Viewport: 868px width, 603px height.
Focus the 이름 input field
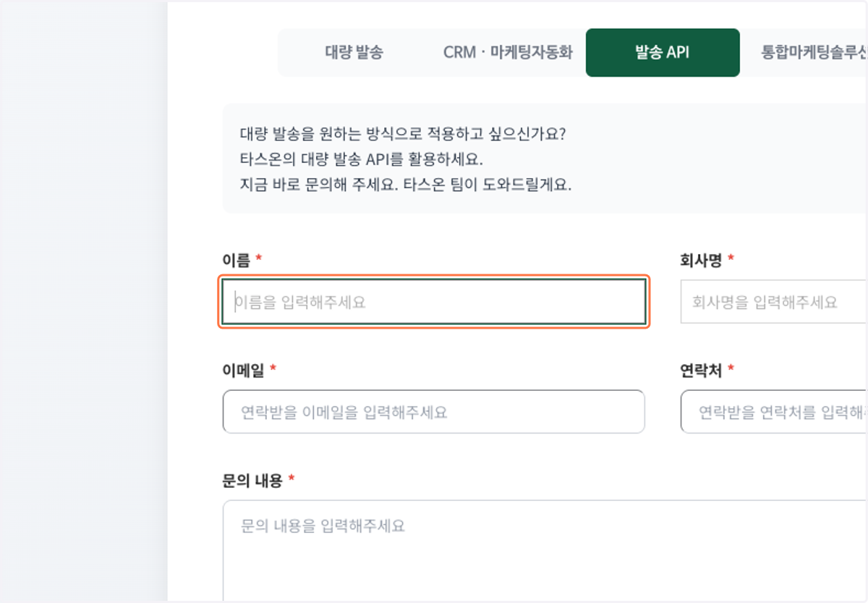(434, 302)
